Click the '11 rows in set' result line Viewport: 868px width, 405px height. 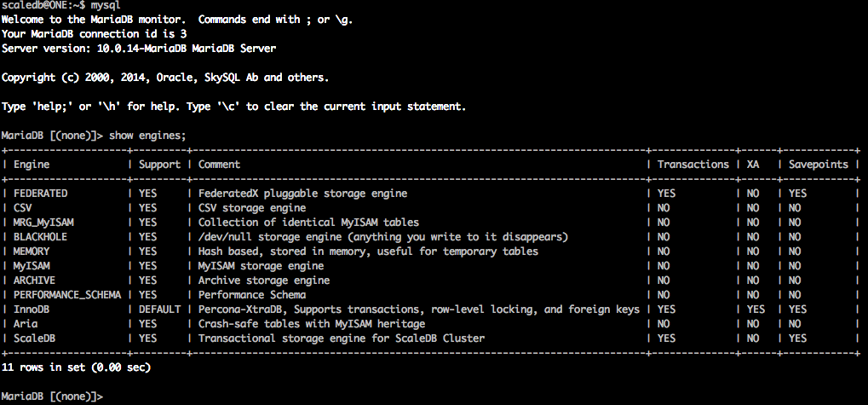click(76, 367)
